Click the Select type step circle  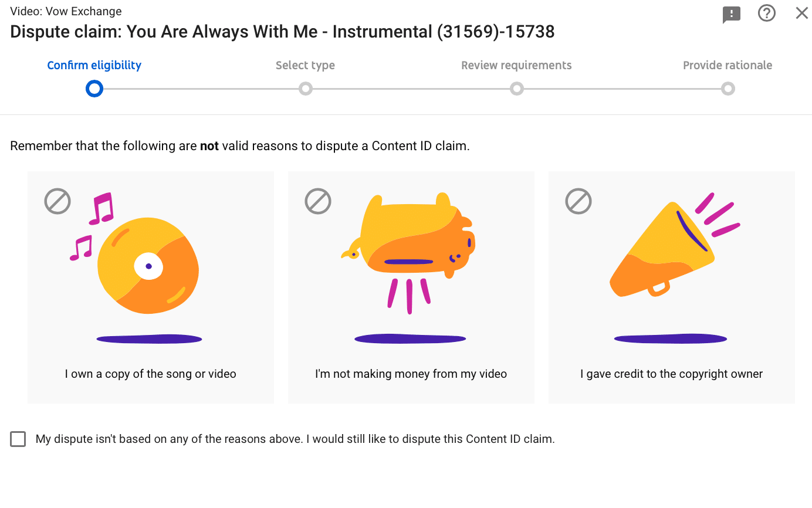(305, 89)
